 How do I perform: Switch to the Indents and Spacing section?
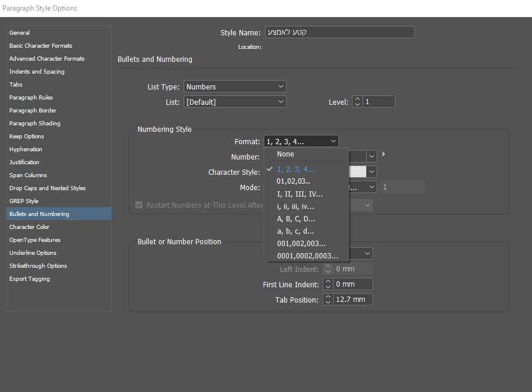pyautogui.click(x=37, y=72)
